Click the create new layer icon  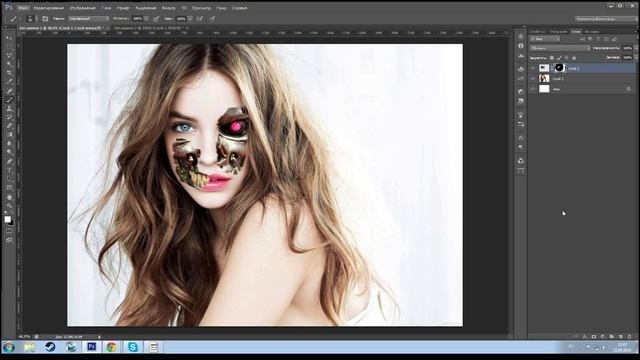[620, 337]
